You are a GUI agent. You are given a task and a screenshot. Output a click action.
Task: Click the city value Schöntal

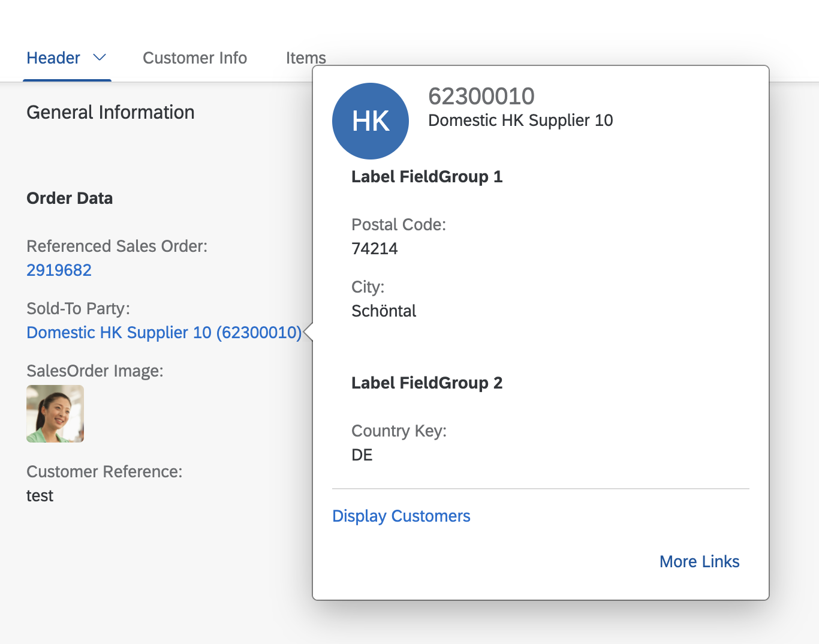[384, 311]
